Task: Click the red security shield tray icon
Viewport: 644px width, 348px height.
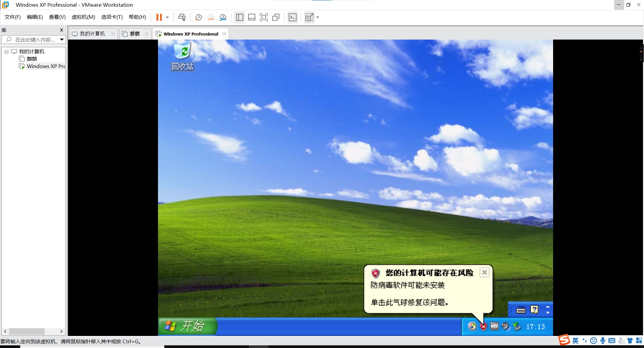Action: 483,327
